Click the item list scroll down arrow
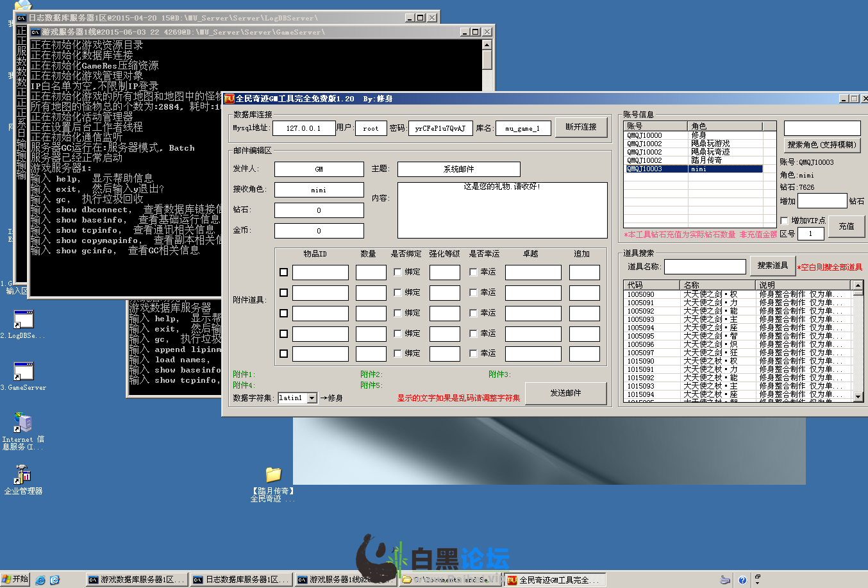This screenshot has height=588, width=868. (x=858, y=398)
